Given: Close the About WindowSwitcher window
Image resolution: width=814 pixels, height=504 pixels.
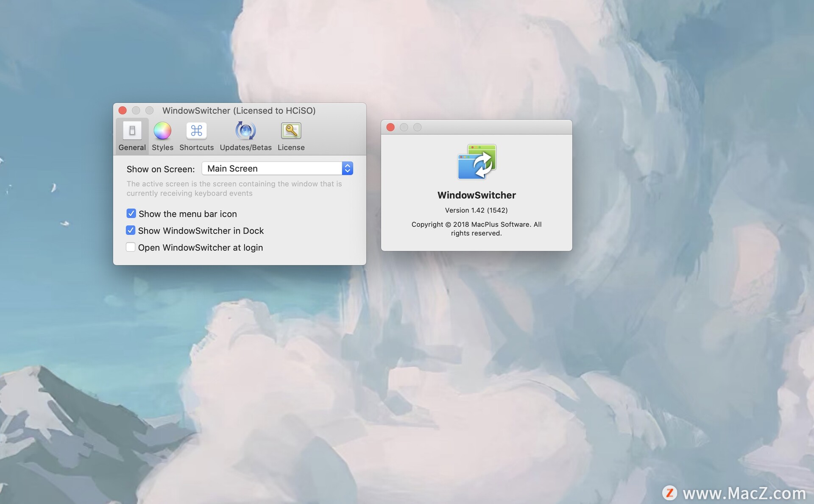Looking at the screenshot, I should [390, 127].
